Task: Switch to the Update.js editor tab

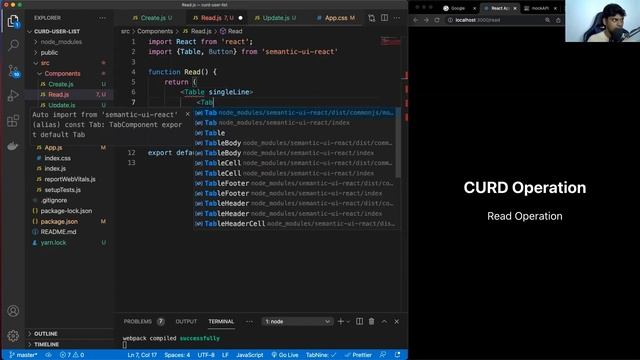Action: coord(275,18)
